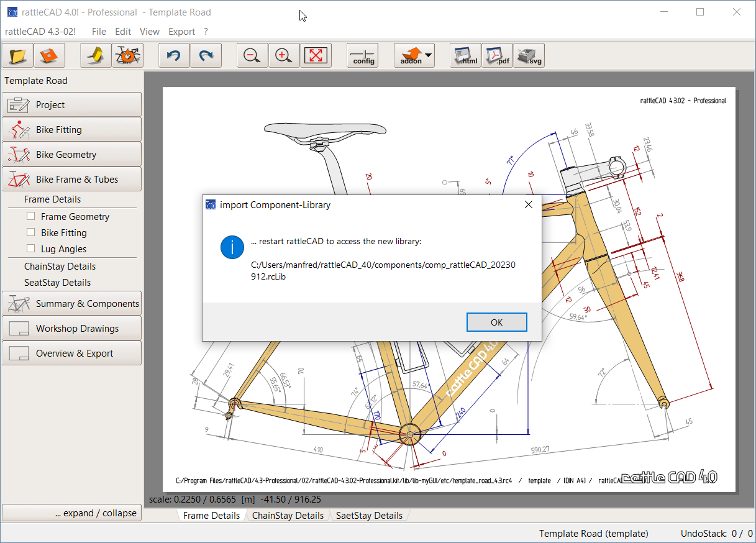This screenshot has width=756, height=543.
Task: Enable the Frame Geometry checkbox
Action: point(30,216)
